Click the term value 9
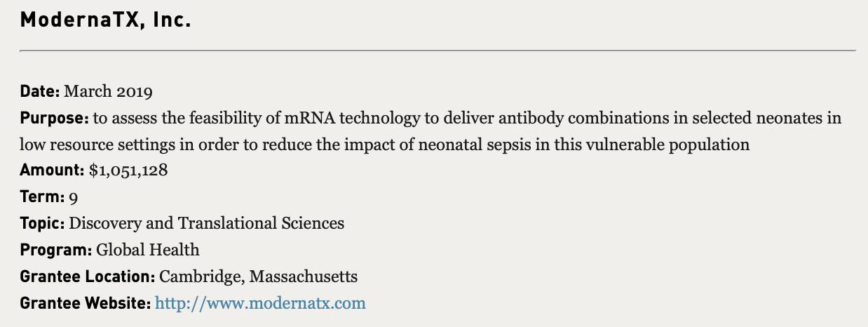 tap(74, 198)
